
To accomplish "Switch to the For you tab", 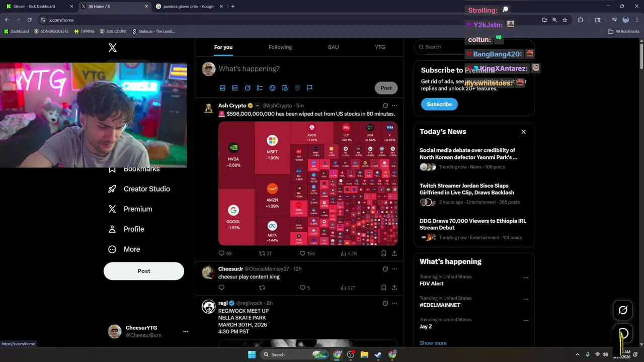I will coord(223,47).
